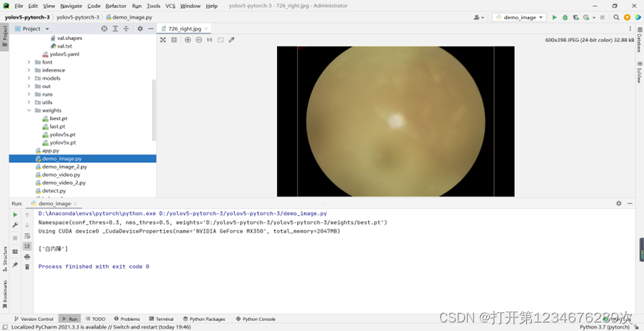Open the VCS menu
The height and width of the screenshot is (331, 644).
click(170, 6)
